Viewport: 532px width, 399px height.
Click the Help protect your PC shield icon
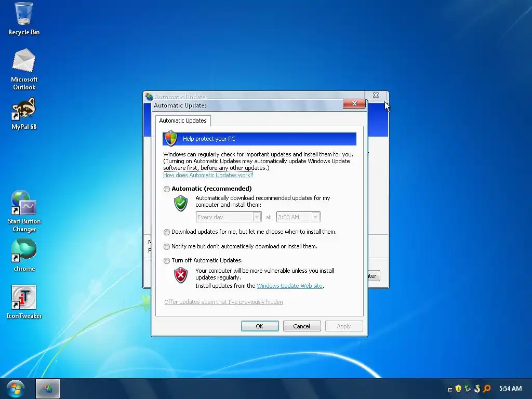[x=170, y=138]
